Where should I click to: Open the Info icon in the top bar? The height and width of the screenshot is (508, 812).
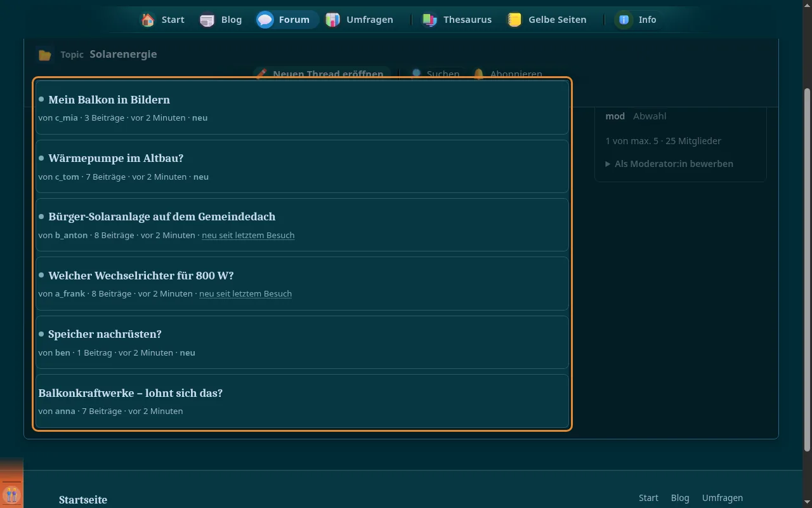(624, 20)
